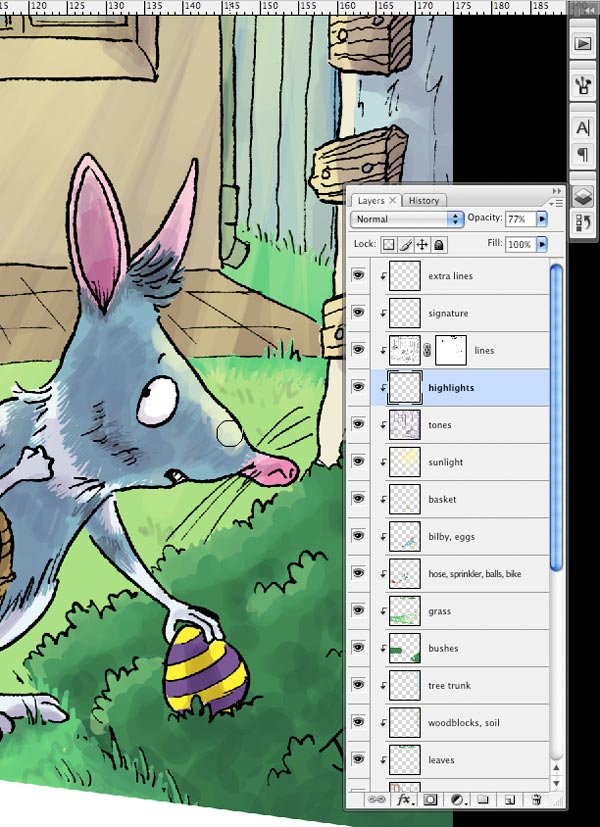
Task: Add a layer style with fx button
Action: click(x=405, y=800)
